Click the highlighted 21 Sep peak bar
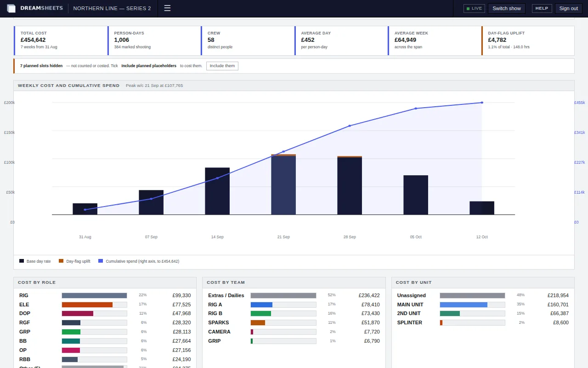The width and height of the screenshot is (588, 368). [x=283, y=184]
